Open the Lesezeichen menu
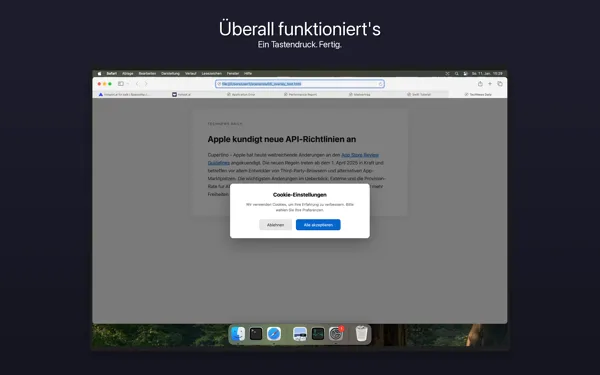The image size is (600, 375). (212, 73)
